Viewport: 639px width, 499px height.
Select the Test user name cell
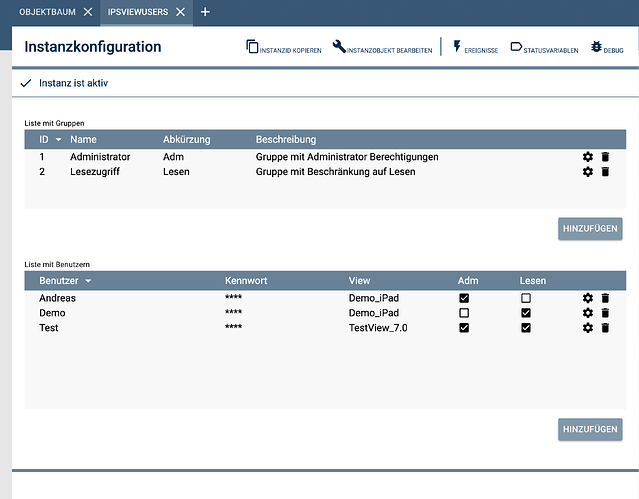pyautogui.click(x=48, y=328)
